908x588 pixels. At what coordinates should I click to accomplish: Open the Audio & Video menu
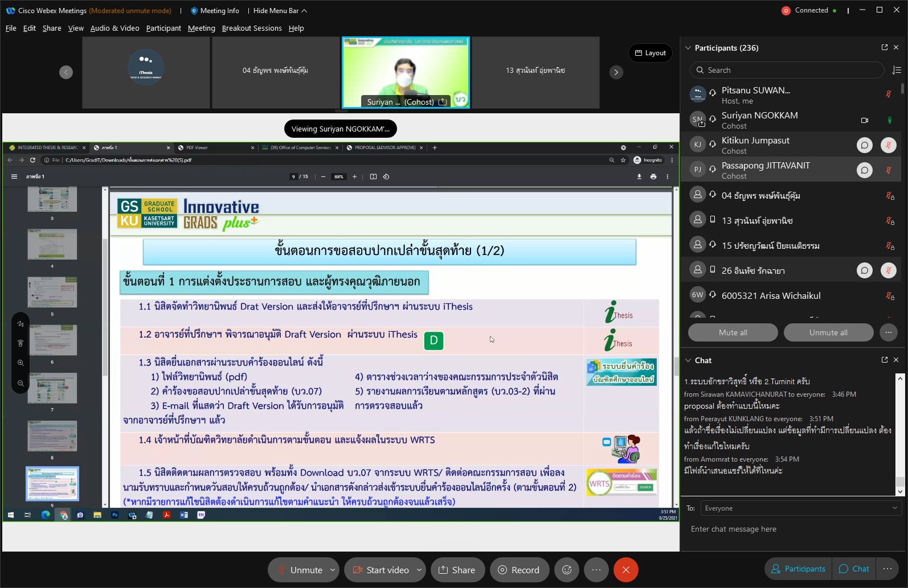pos(114,28)
